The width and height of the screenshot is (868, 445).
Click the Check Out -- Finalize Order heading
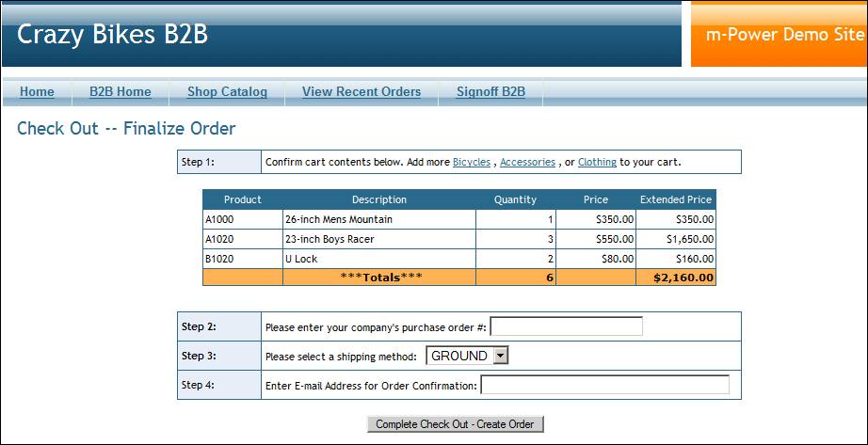click(126, 128)
